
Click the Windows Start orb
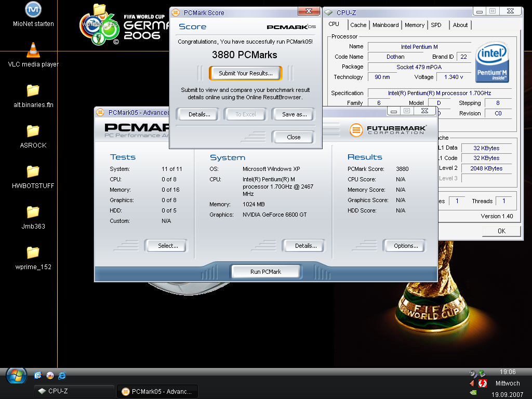(x=16, y=376)
